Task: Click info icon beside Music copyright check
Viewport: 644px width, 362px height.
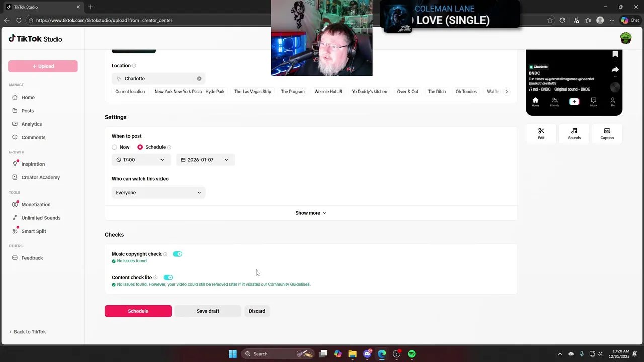Action: pyautogui.click(x=165, y=254)
